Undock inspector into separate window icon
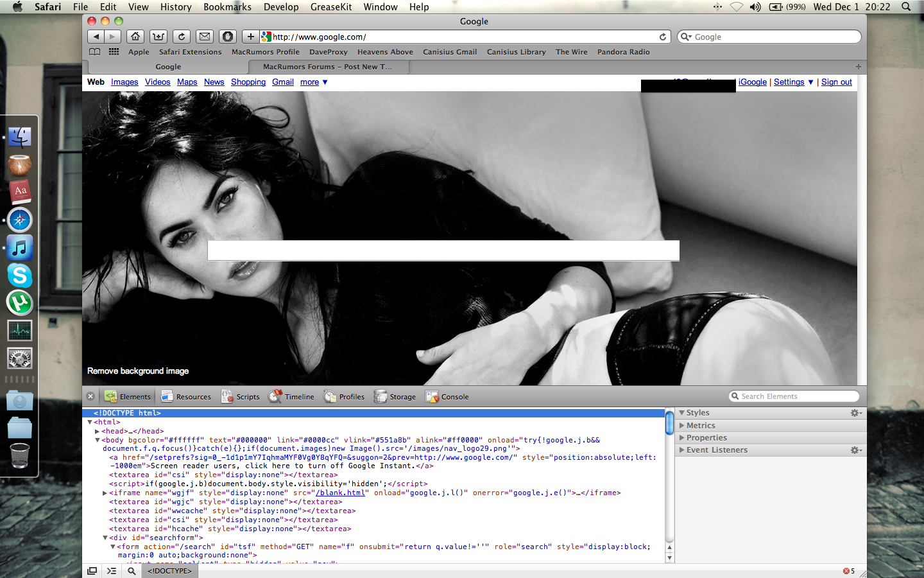 92,571
